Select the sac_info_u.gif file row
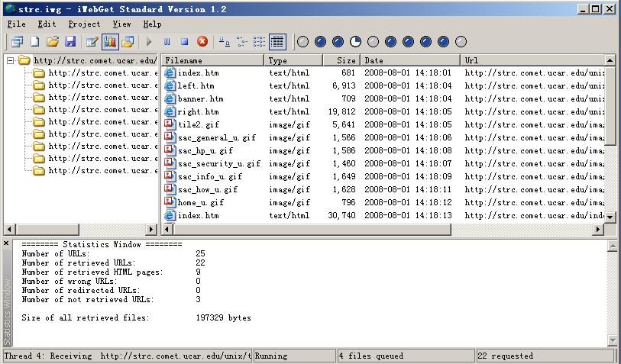The image size is (621, 364). (x=383, y=176)
